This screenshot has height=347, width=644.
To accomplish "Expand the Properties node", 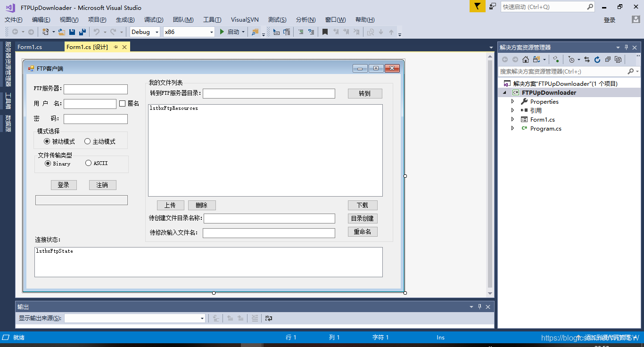I will point(513,101).
